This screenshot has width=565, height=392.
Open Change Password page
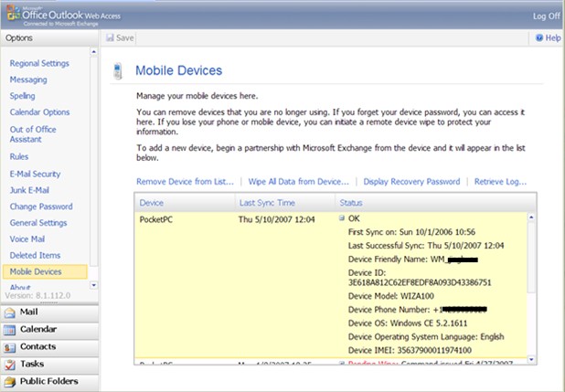click(41, 207)
